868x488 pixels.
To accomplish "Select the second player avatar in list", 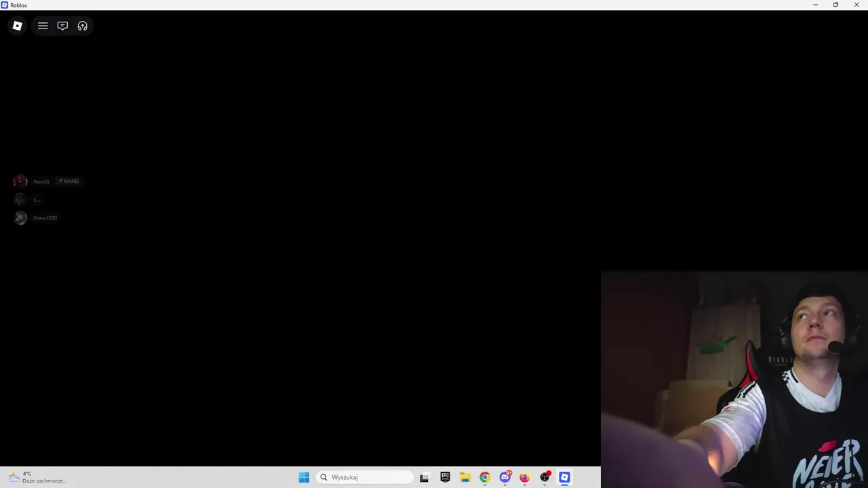I will point(20,199).
